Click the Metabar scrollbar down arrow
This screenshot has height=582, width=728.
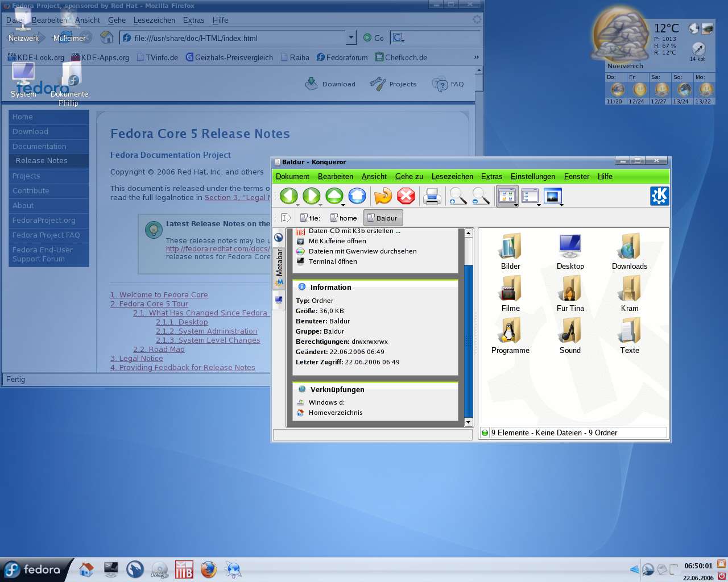click(469, 422)
